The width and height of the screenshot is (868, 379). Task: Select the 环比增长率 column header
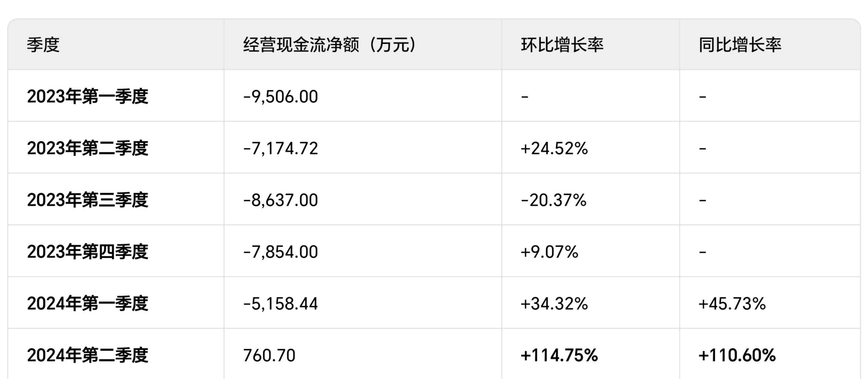pos(562,45)
